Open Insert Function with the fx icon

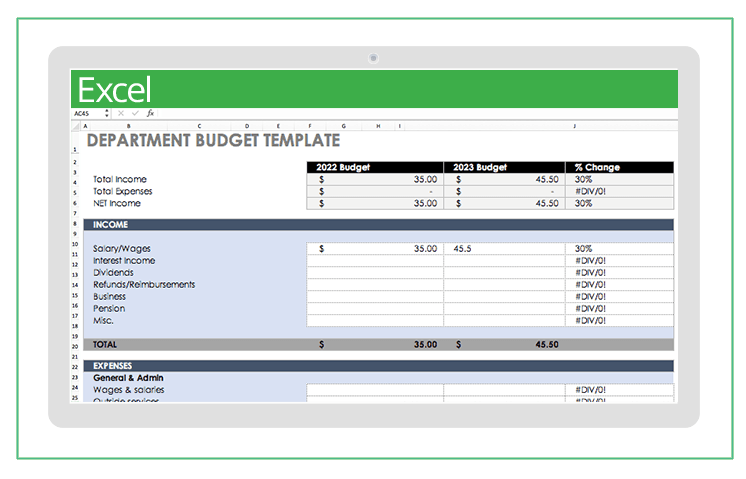pos(150,114)
